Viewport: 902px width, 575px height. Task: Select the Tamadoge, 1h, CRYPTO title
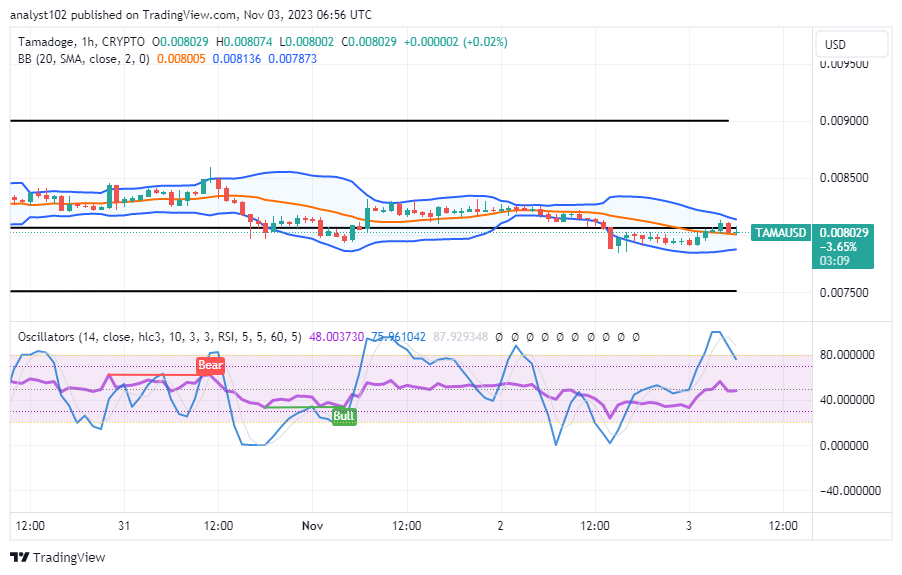coord(81,42)
